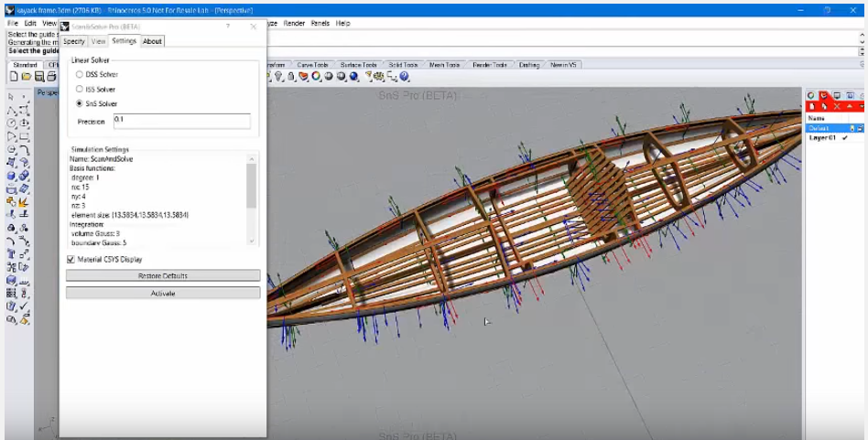This screenshot has height=440, width=868.
Task: Open the Render Tools toolbar tab
Action: click(x=489, y=65)
